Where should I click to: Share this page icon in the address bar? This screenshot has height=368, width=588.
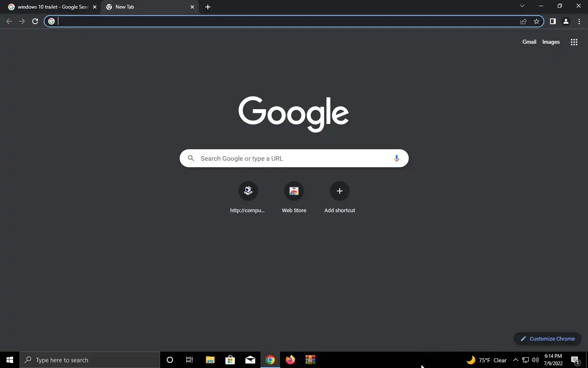pos(523,21)
